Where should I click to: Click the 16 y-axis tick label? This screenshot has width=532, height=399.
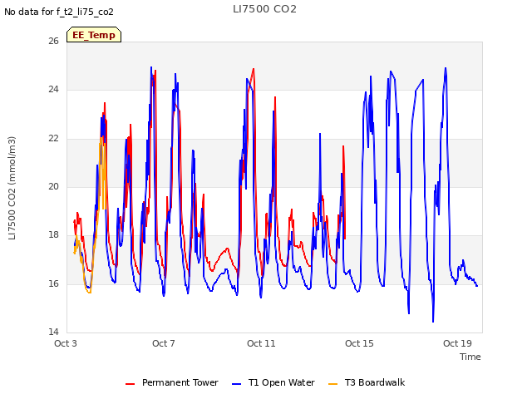point(53,283)
